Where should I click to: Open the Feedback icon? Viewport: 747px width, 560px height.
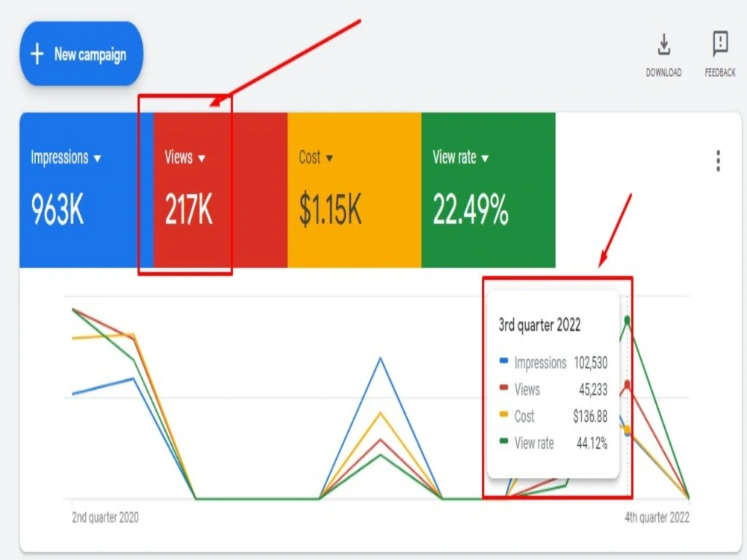720,44
